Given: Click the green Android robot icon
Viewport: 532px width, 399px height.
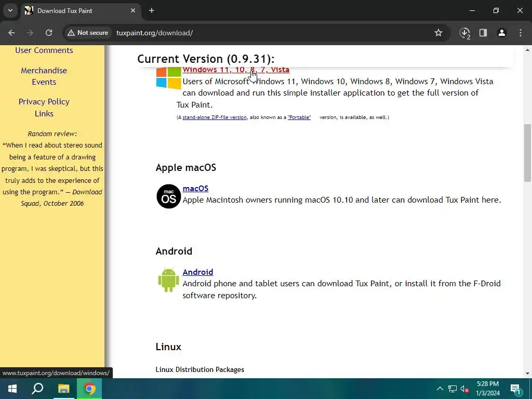Looking at the screenshot, I should click(169, 280).
